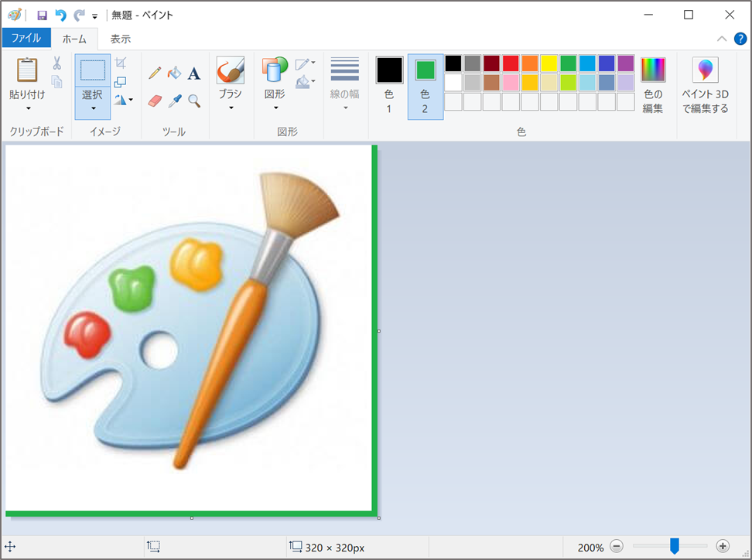The image size is (752, 560).
Task: Click the Cut scissors icon
Action: 56,63
